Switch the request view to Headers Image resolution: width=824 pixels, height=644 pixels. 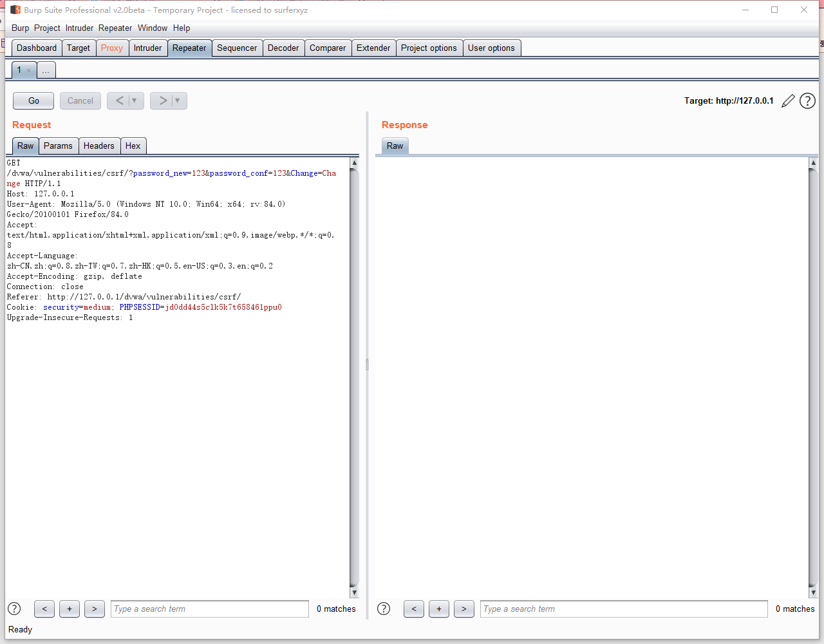(x=98, y=146)
